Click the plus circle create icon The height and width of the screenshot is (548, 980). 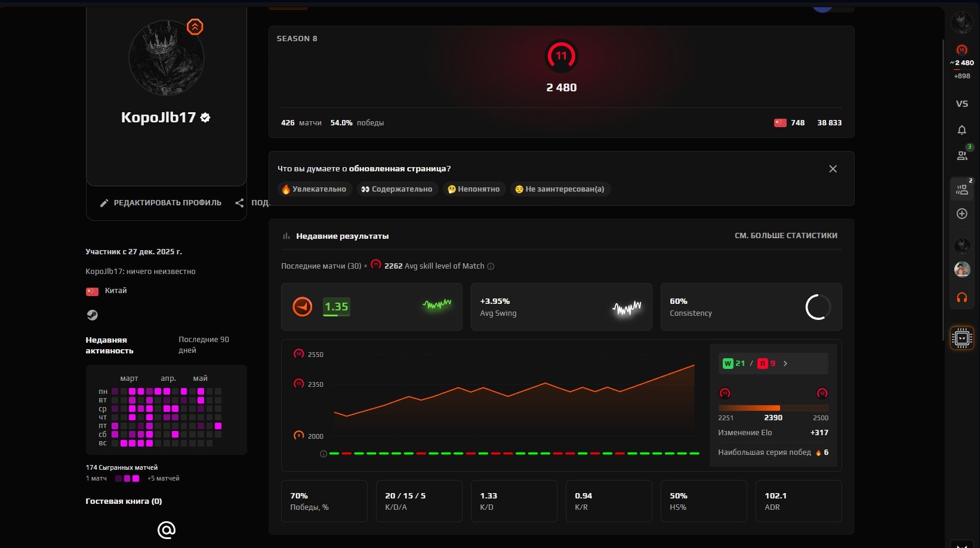pos(961,214)
